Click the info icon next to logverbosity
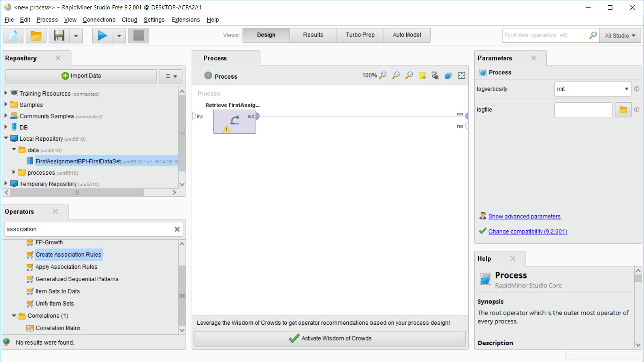 click(637, 89)
